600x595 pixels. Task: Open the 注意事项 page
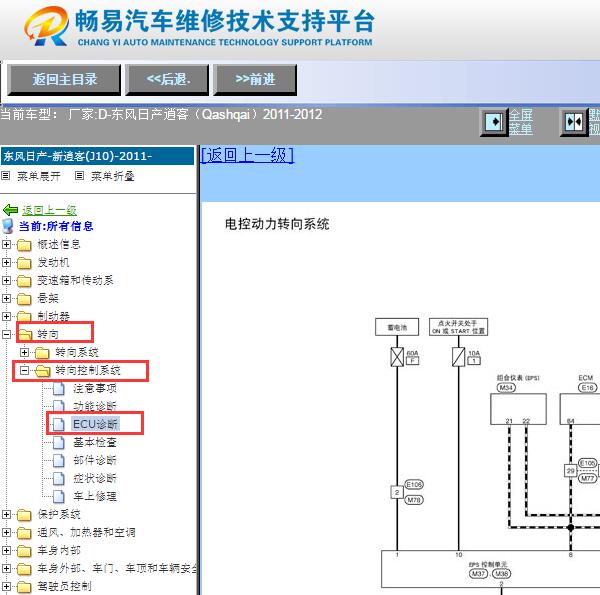(x=95, y=388)
